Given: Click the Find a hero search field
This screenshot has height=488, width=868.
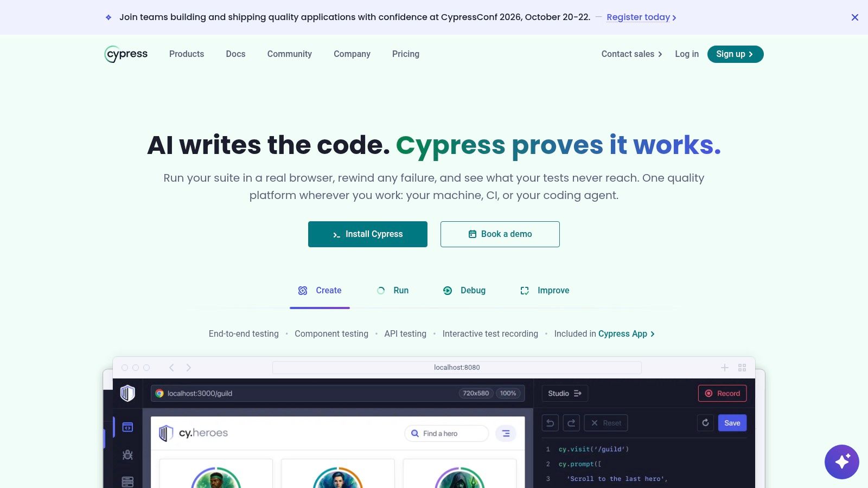Looking at the screenshot, I should point(446,433).
